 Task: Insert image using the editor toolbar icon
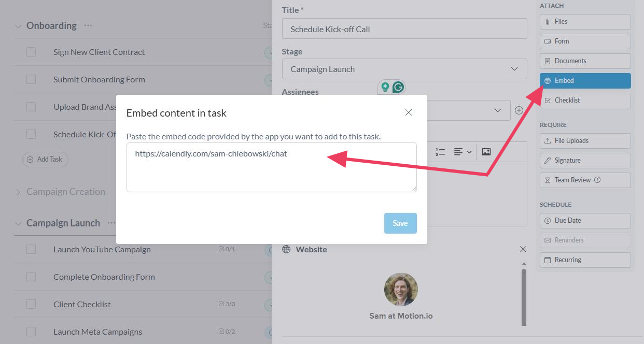click(x=486, y=152)
